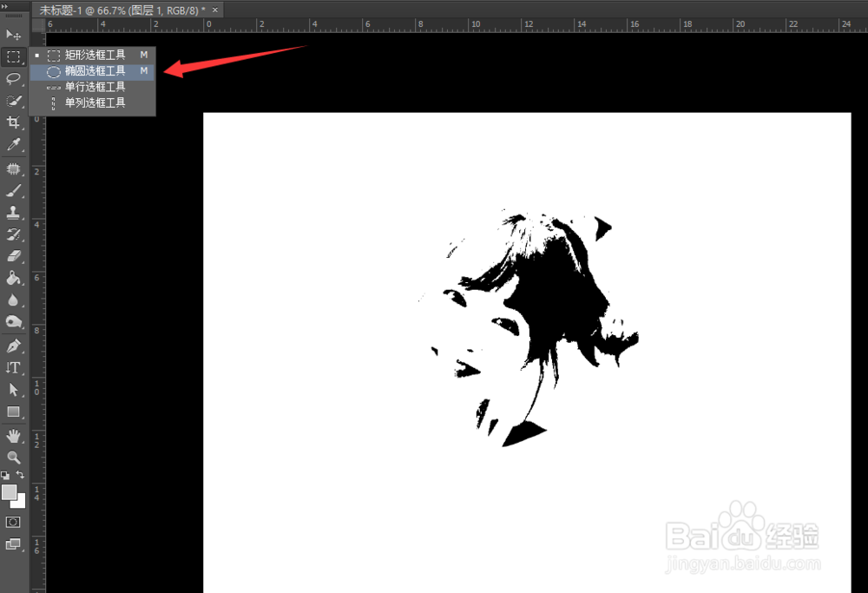Viewport: 868px width, 593px height.
Task: Select the Vertical Type tool
Action: pos(13,368)
